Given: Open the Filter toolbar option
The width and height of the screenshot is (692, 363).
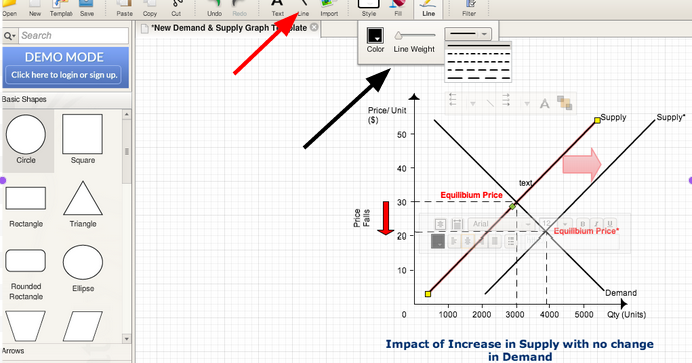Looking at the screenshot, I should pyautogui.click(x=469, y=8).
